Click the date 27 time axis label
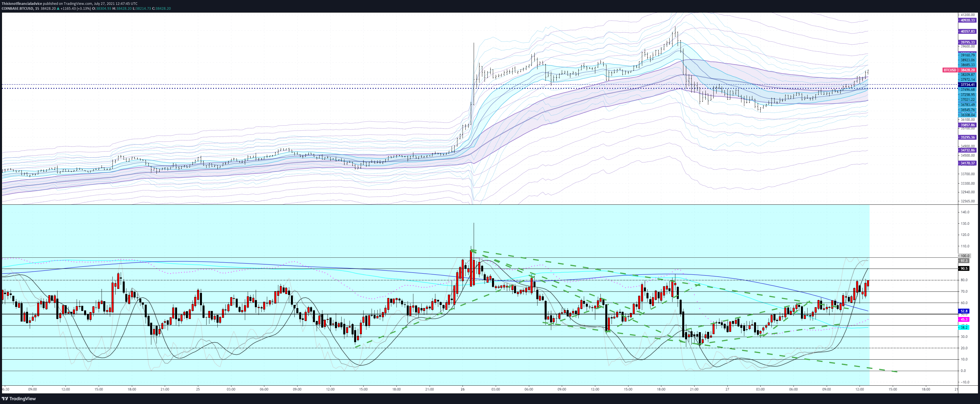Viewport: 980px width, 404px height. tap(727, 389)
